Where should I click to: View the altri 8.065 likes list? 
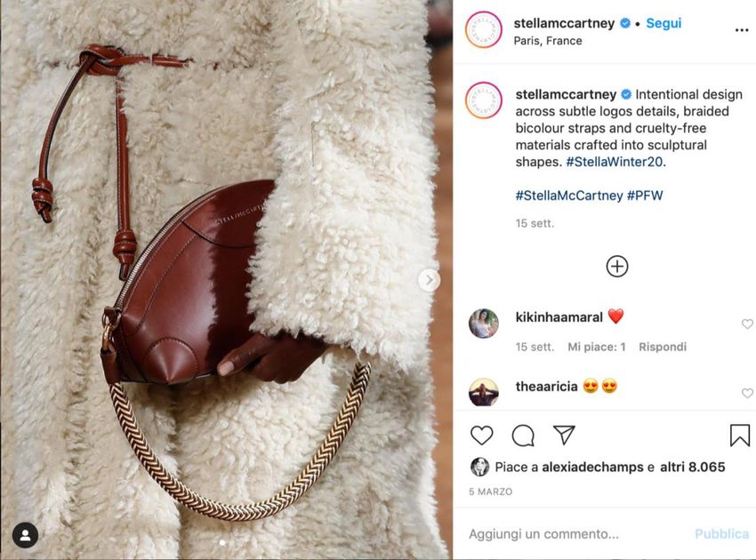[x=692, y=467]
